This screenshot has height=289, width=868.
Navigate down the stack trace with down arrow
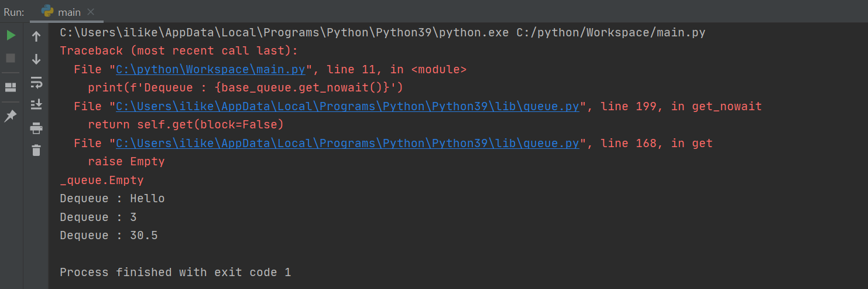[36, 59]
